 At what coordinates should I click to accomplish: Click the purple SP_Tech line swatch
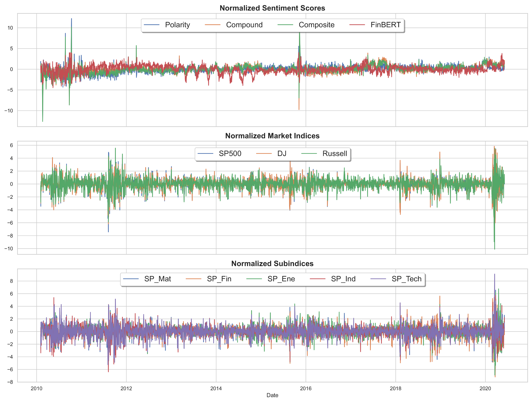(378, 279)
